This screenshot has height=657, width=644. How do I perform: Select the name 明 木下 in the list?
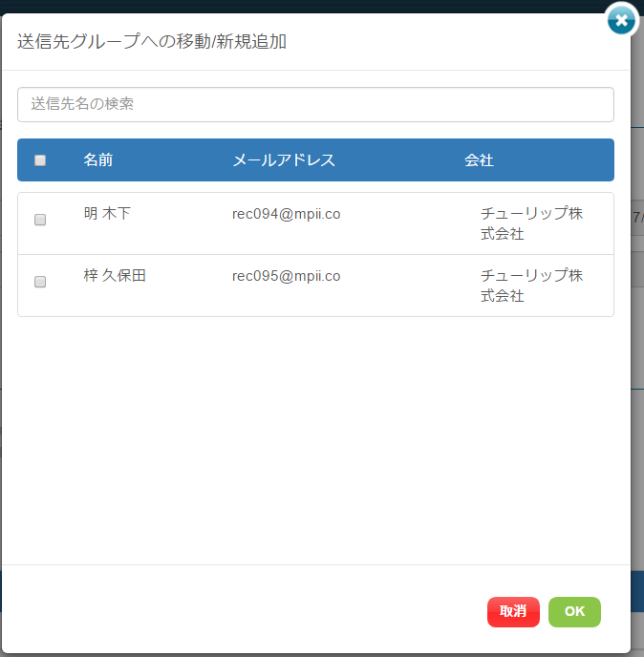(107, 214)
